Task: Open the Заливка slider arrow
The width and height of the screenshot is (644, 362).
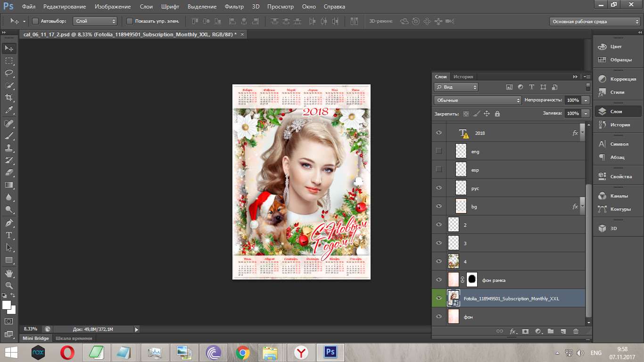Action: point(586,114)
